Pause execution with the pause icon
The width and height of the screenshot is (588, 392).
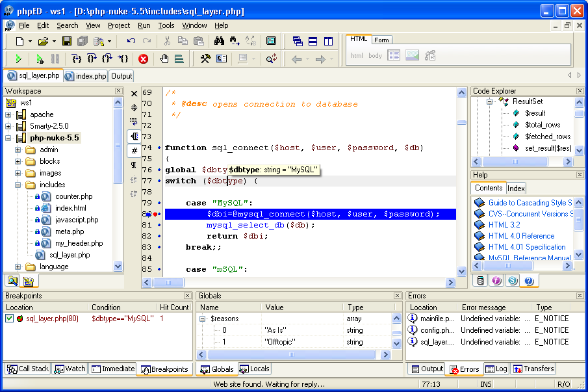click(55, 59)
